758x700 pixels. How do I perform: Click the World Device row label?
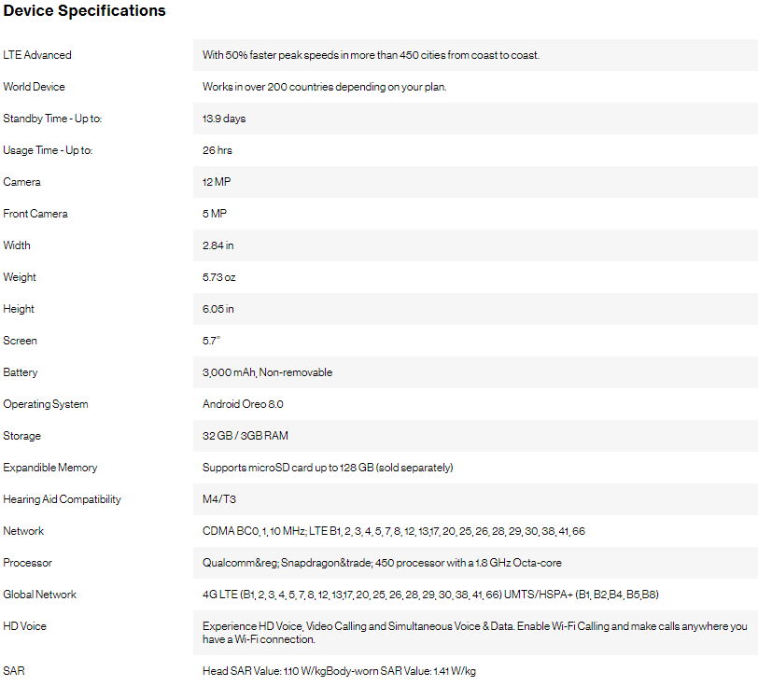(34, 87)
